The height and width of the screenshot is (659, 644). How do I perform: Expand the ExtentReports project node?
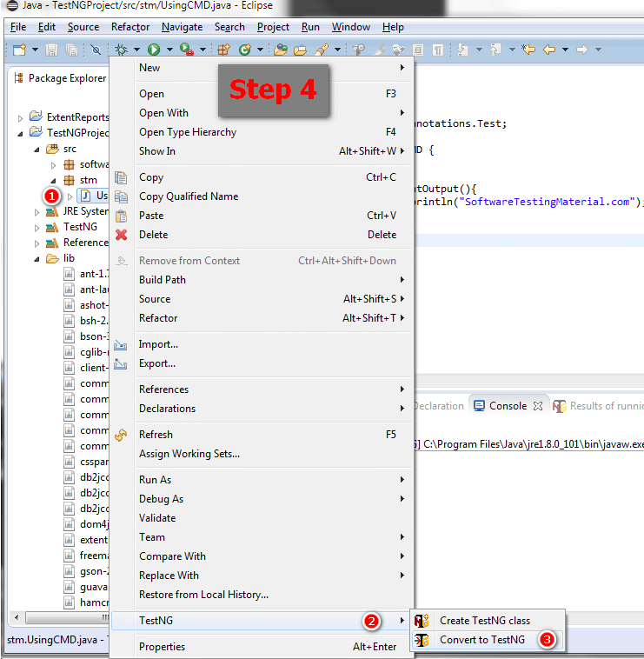(x=20, y=118)
